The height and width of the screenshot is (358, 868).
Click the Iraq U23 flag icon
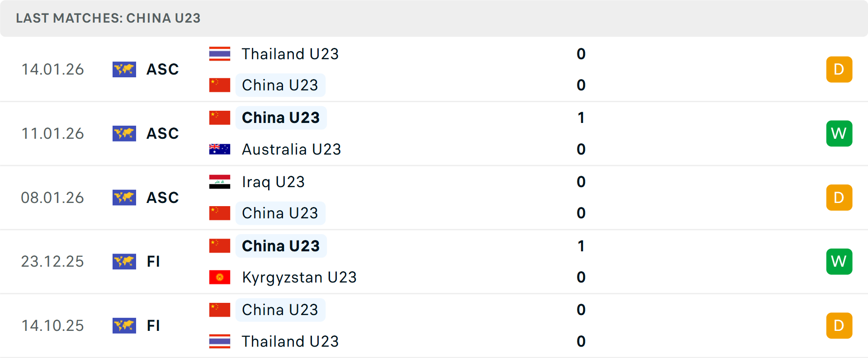click(220, 182)
